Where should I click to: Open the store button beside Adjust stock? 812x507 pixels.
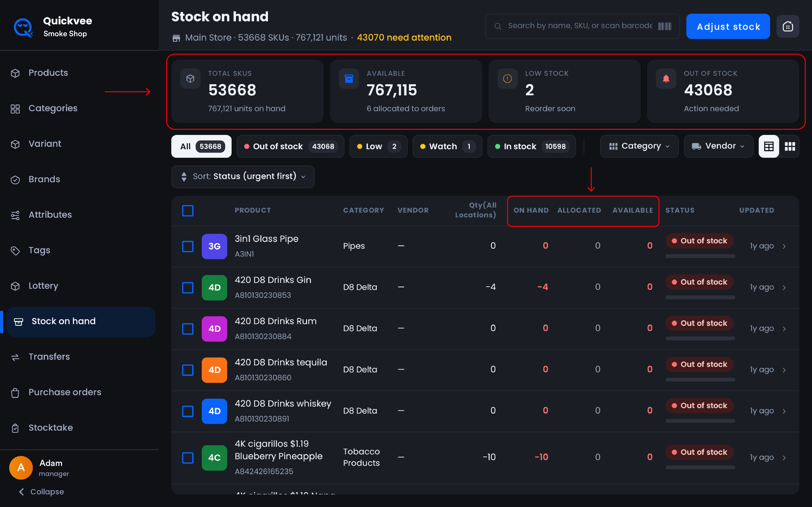[787, 26]
